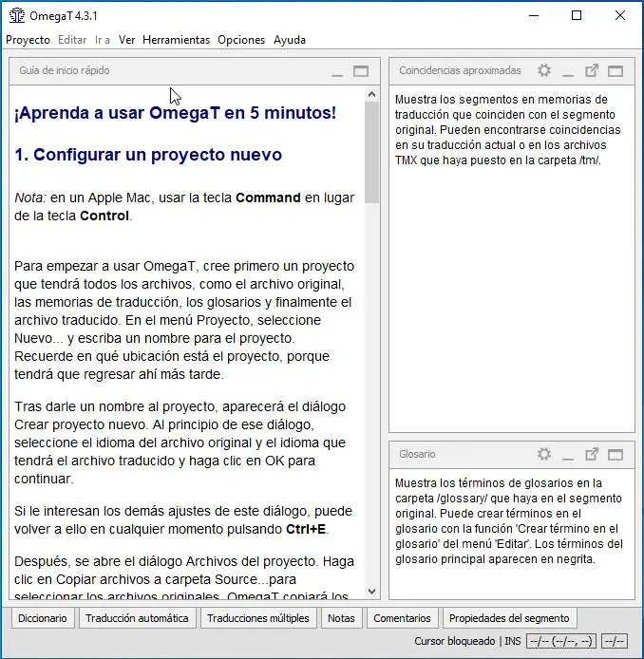Switch to Traducción automática tab

point(137,618)
